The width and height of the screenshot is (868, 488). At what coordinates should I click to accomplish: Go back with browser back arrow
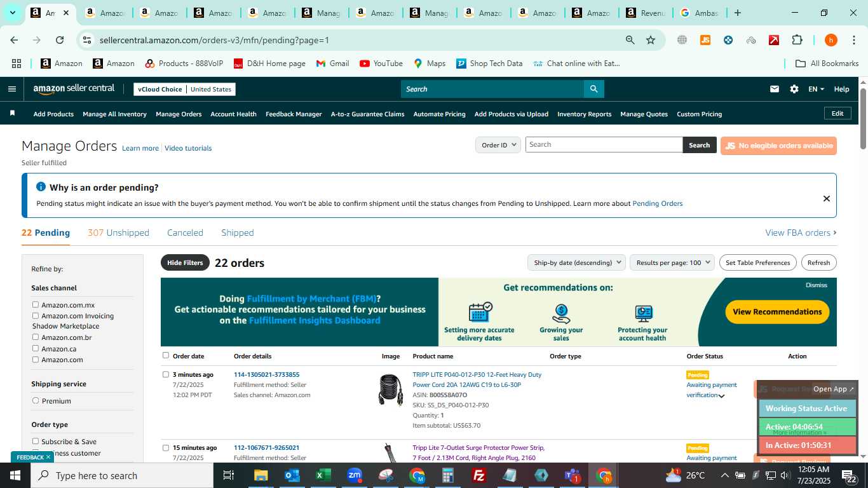point(14,40)
